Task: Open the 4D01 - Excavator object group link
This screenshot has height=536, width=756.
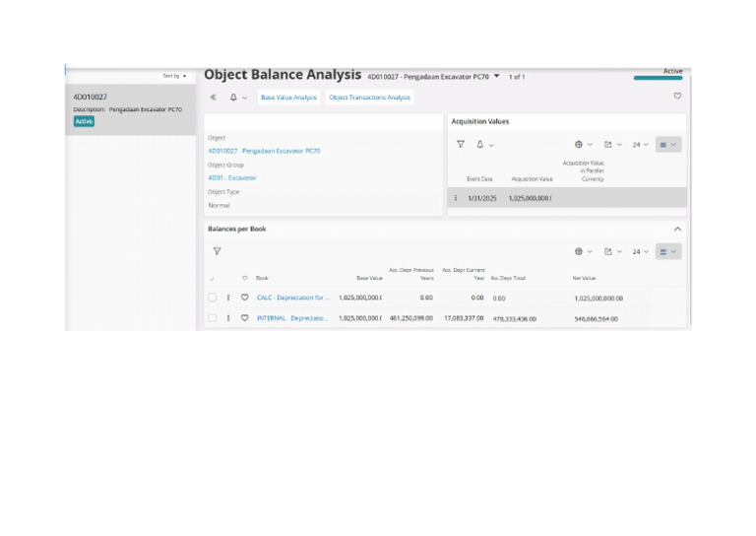Action: pos(232,178)
